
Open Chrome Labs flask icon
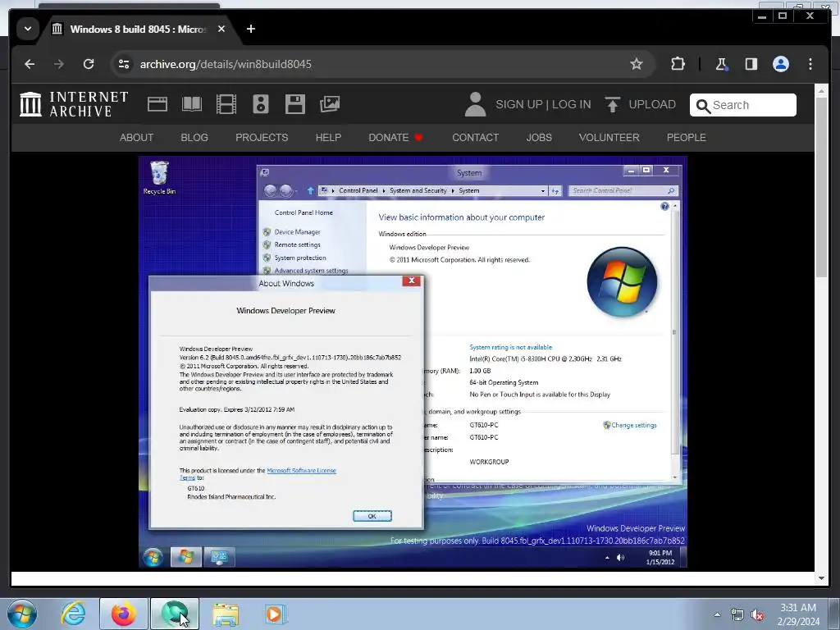click(721, 64)
